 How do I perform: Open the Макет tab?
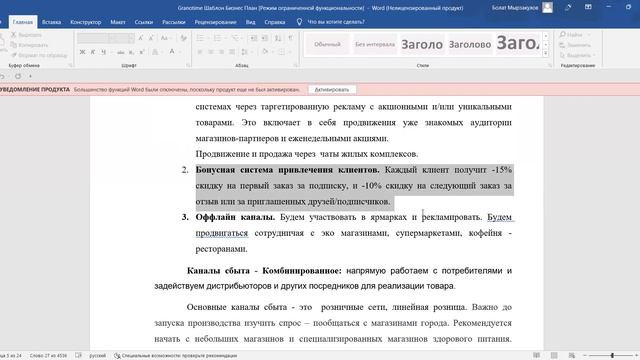coord(118,22)
